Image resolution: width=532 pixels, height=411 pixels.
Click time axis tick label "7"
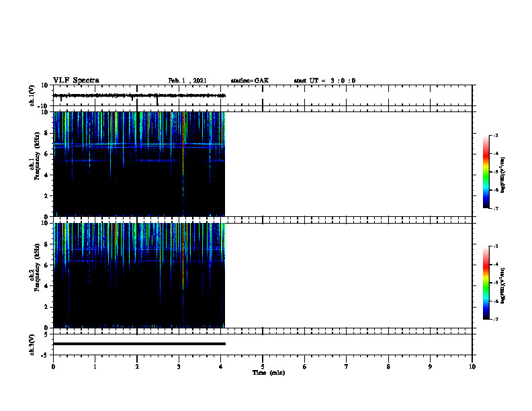(347, 366)
